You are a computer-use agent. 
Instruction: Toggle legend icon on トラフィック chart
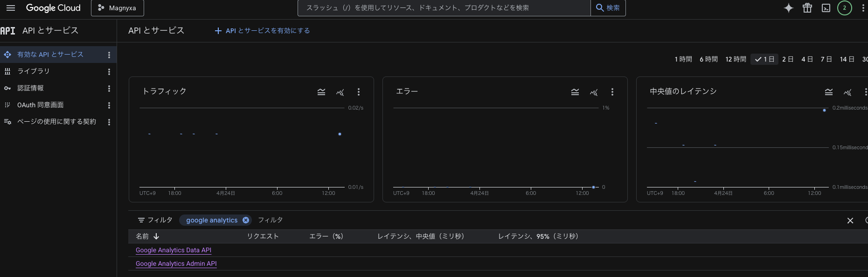321,92
